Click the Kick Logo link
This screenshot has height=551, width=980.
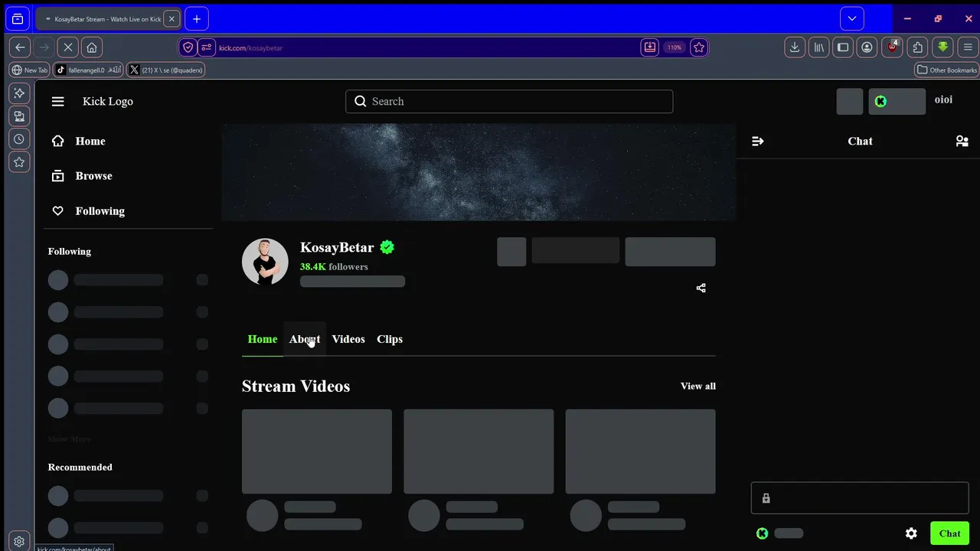[x=108, y=101]
